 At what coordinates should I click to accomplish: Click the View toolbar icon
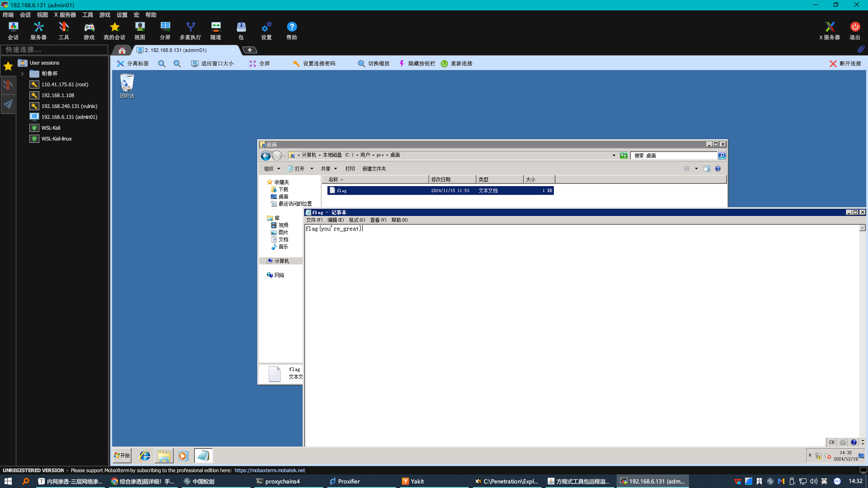coord(140,31)
